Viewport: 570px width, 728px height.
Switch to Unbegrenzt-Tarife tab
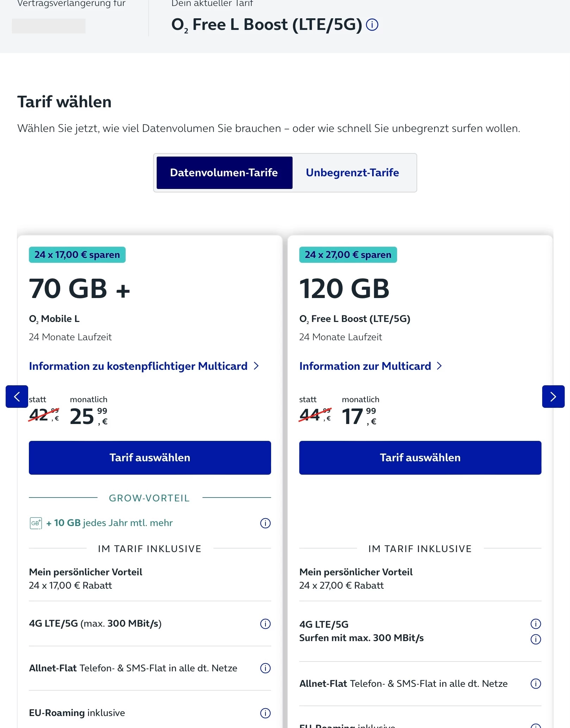pos(352,173)
